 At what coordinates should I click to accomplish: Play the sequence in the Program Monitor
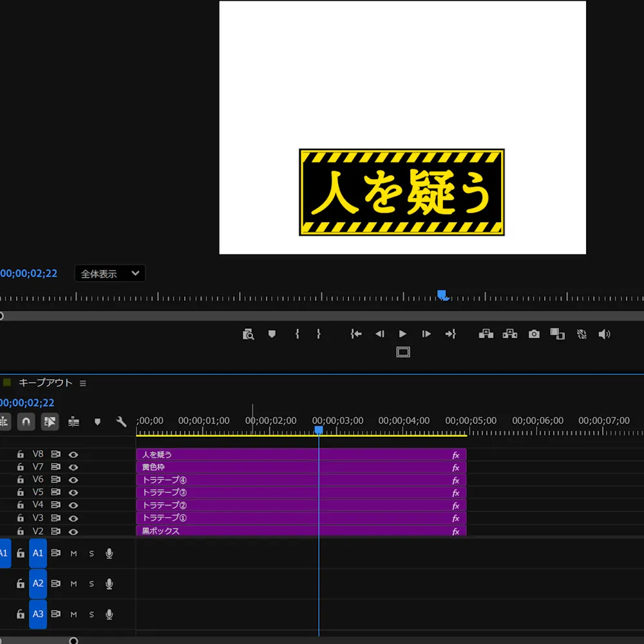pos(402,334)
